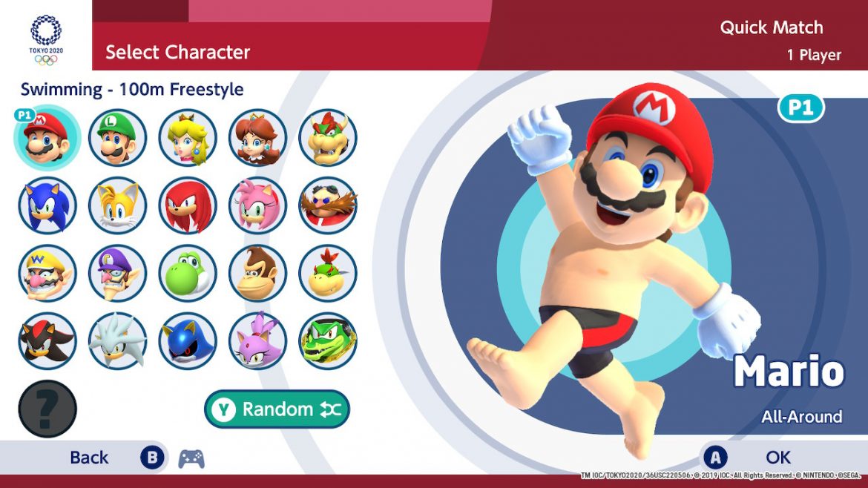Click the locked question mark slot

pyautogui.click(x=47, y=409)
